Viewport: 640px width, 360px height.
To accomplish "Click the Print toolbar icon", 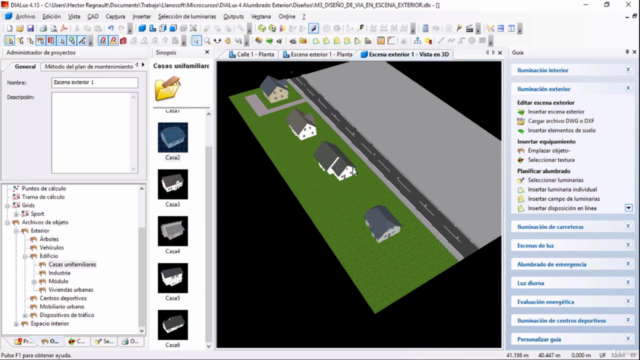I will [43, 28].
